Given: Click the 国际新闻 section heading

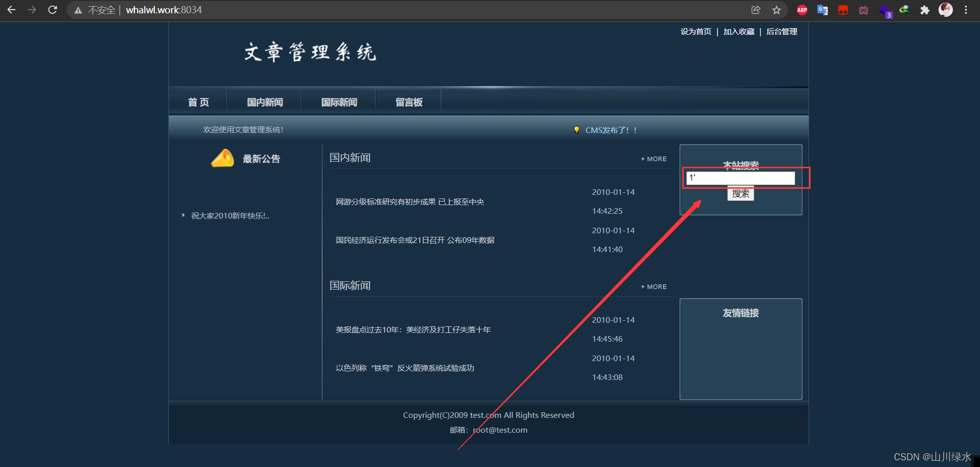Looking at the screenshot, I should click(350, 285).
